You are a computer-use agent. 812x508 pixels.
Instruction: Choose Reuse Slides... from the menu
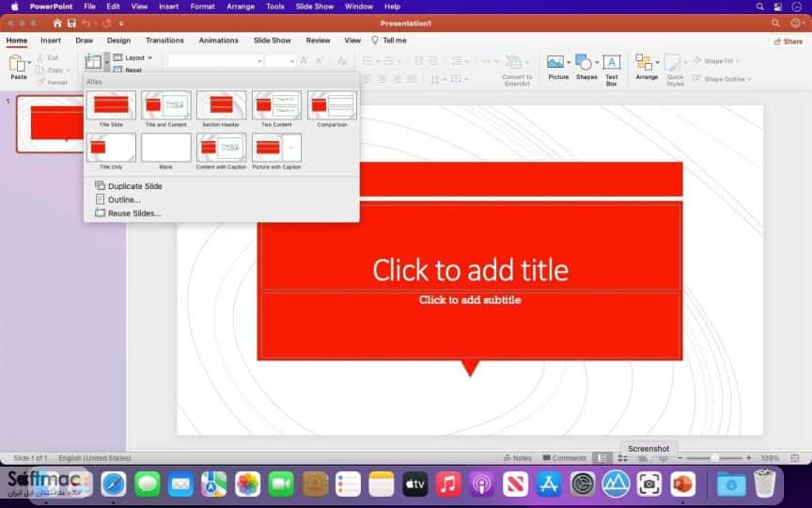[128, 213]
